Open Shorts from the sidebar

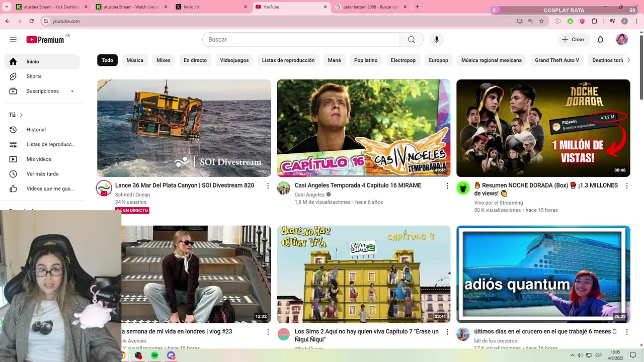click(42, 76)
